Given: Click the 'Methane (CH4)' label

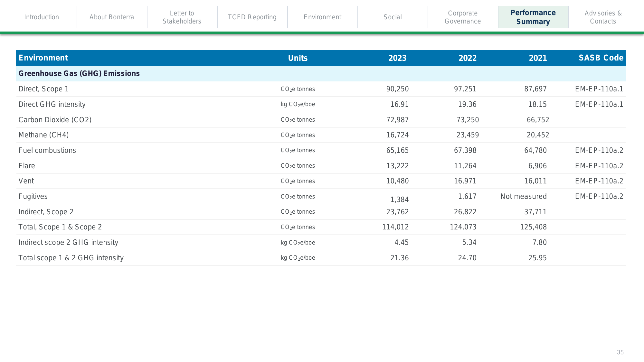Looking at the screenshot, I should (x=43, y=135).
